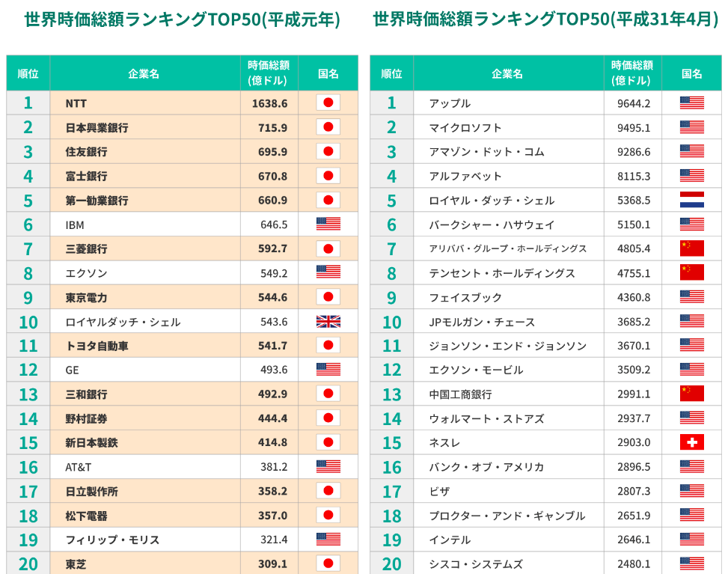Click company name 日立製作所

91,492
